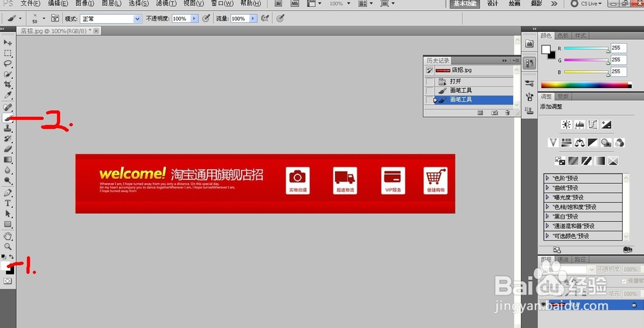The width and height of the screenshot is (644, 328).
Task: Open the 图像(I) menu
Action: pos(84,4)
